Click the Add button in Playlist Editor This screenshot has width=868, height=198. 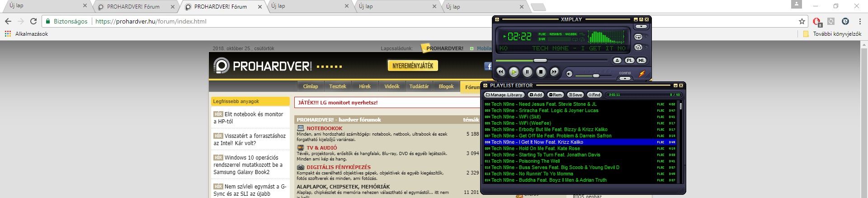coord(536,95)
